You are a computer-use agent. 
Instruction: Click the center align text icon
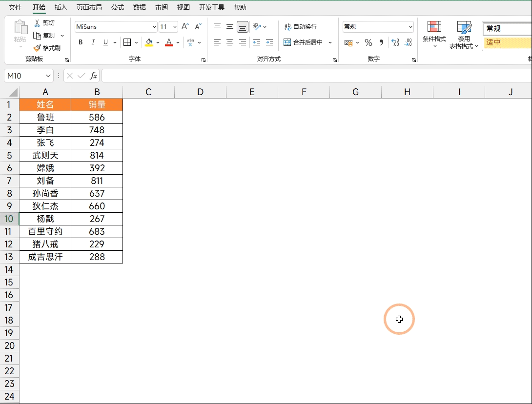coord(230,42)
